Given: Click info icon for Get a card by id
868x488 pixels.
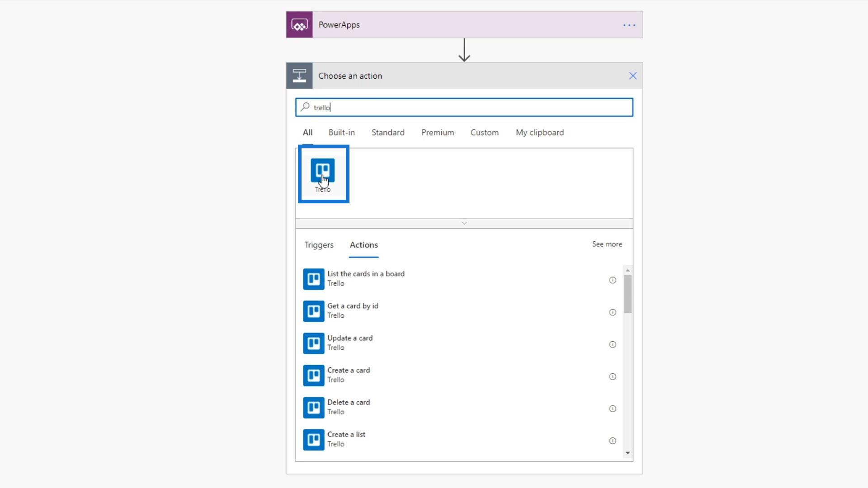Looking at the screenshot, I should 612,312.
